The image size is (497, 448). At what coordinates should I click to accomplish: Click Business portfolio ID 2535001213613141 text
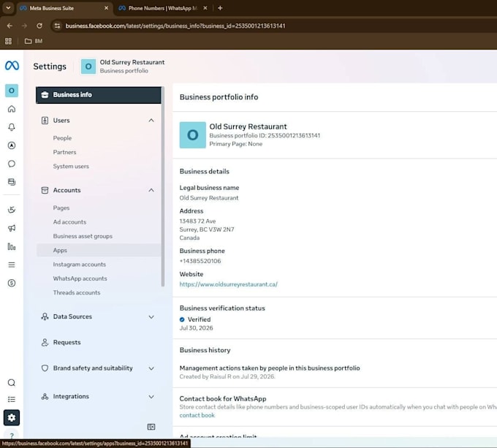[x=265, y=136]
